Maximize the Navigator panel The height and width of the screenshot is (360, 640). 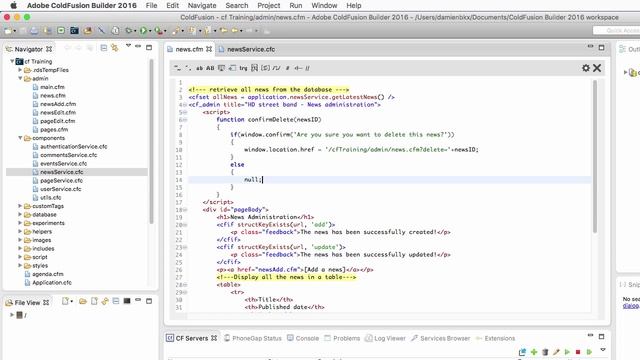pos(149,48)
